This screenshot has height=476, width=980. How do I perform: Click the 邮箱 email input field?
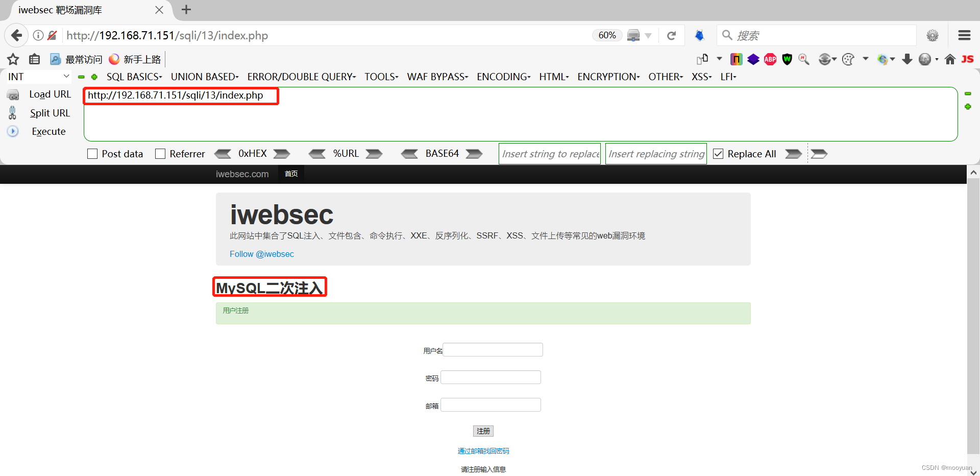pos(491,405)
